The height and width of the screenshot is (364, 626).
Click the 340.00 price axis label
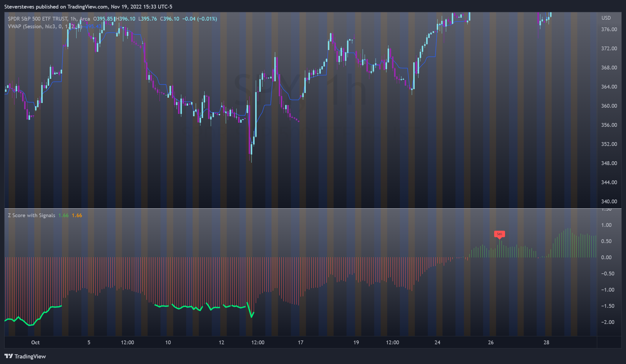pos(609,202)
